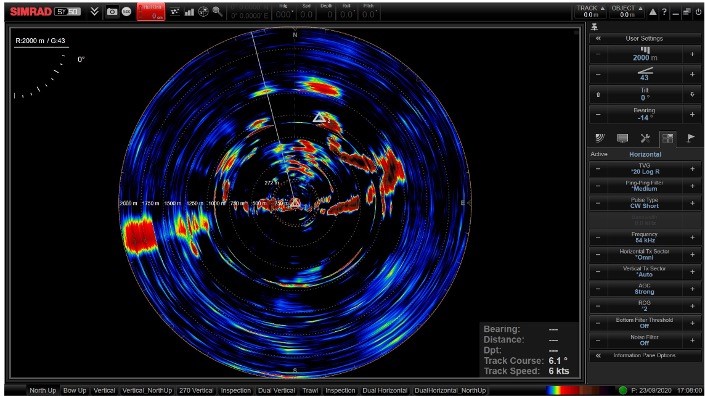Viewport: 705px width, 396px height.
Task: Expand the top bar double-chevron menu
Action: pyautogui.click(x=94, y=12)
